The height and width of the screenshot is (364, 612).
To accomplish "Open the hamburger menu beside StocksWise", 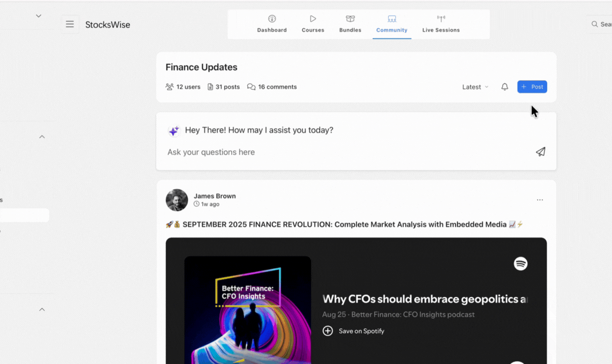I will [70, 24].
